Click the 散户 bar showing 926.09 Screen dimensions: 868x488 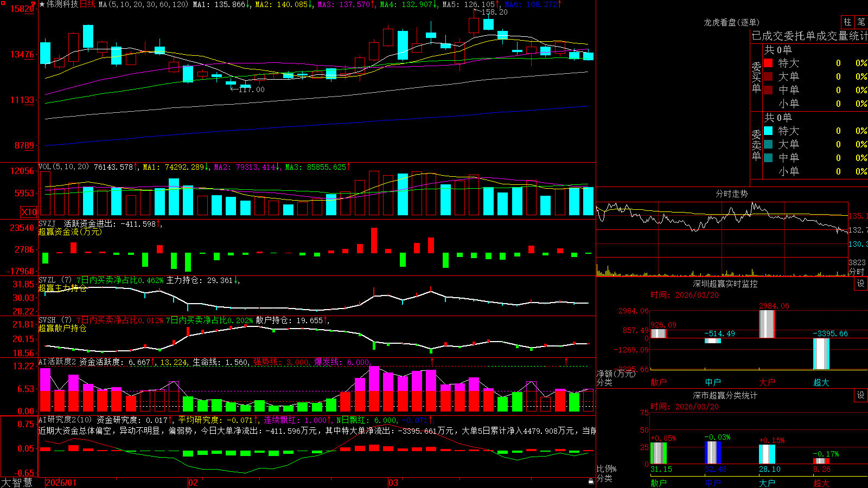point(658,333)
